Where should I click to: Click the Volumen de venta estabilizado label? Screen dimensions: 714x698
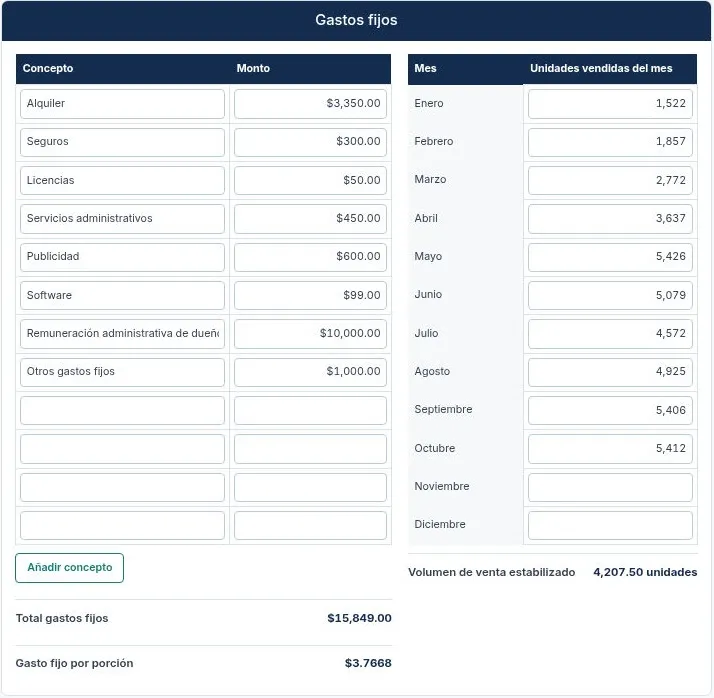tap(491, 572)
